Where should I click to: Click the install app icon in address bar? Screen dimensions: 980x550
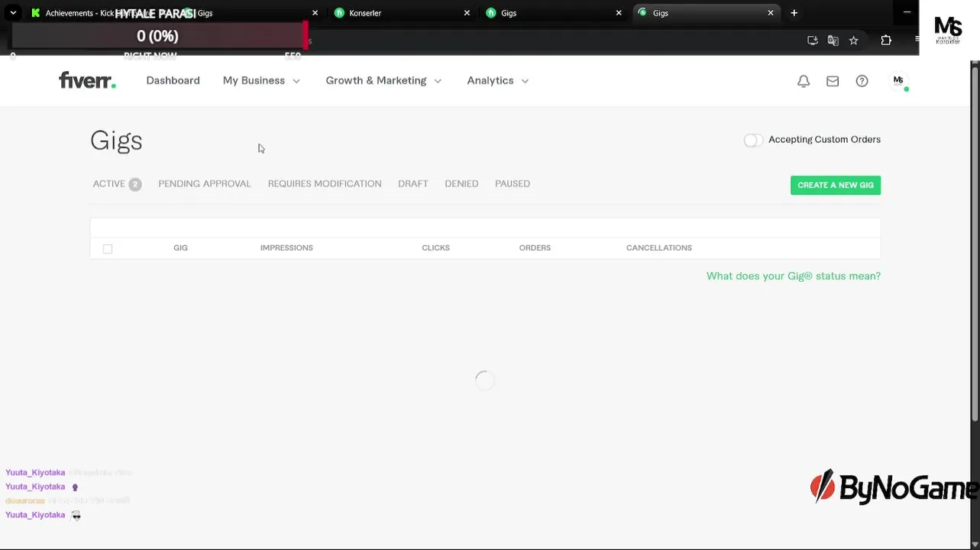tap(813, 40)
